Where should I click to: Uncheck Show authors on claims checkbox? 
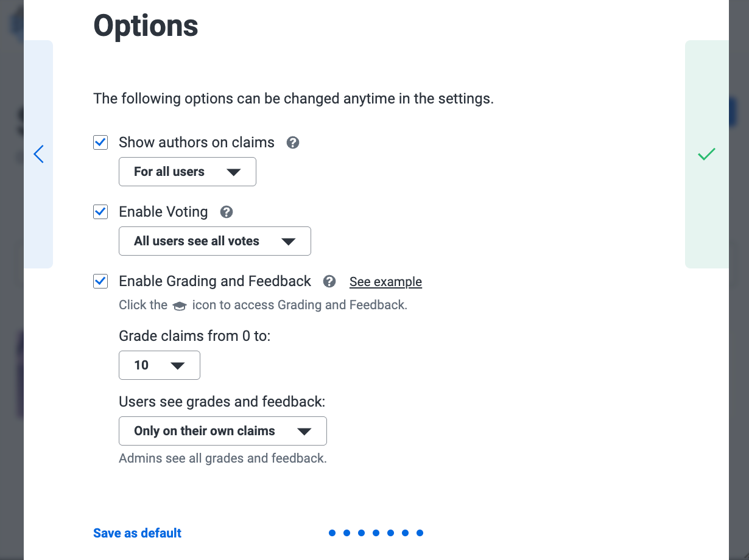click(100, 143)
